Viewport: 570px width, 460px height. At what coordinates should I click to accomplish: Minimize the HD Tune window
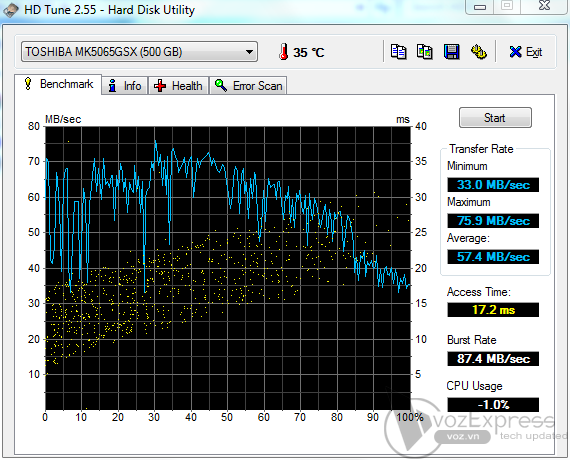(479, 6)
